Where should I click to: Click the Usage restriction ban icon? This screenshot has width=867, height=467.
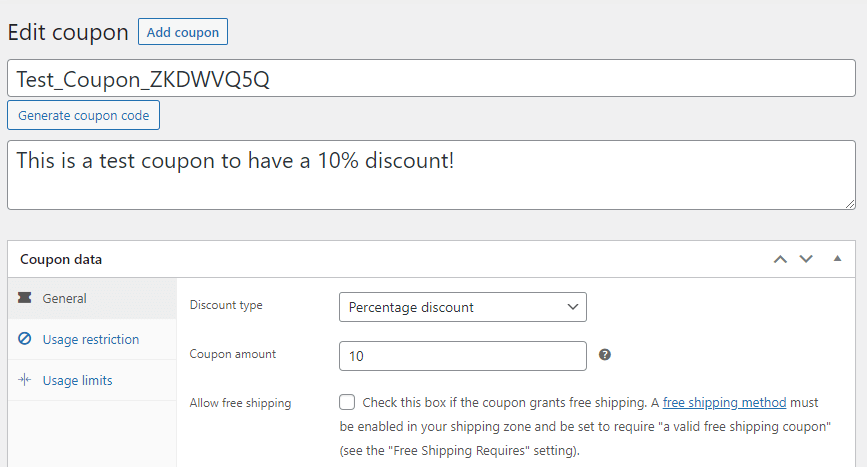point(25,339)
